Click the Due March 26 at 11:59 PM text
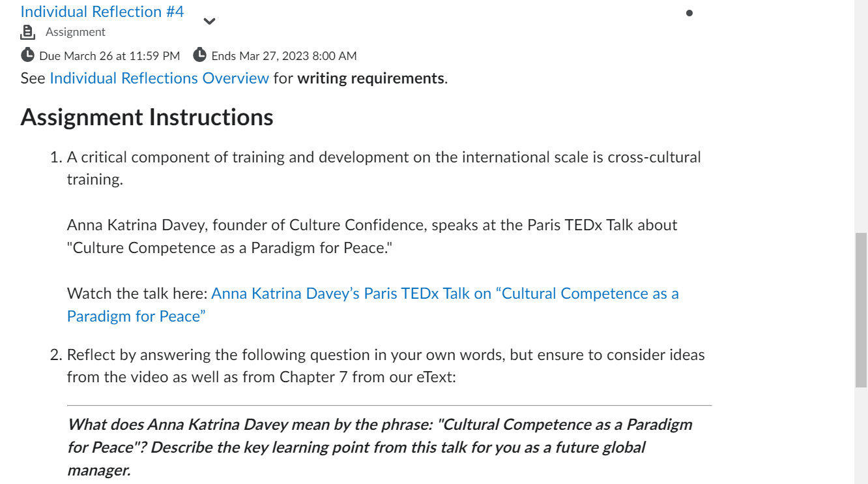868x484 pixels. [109, 56]
